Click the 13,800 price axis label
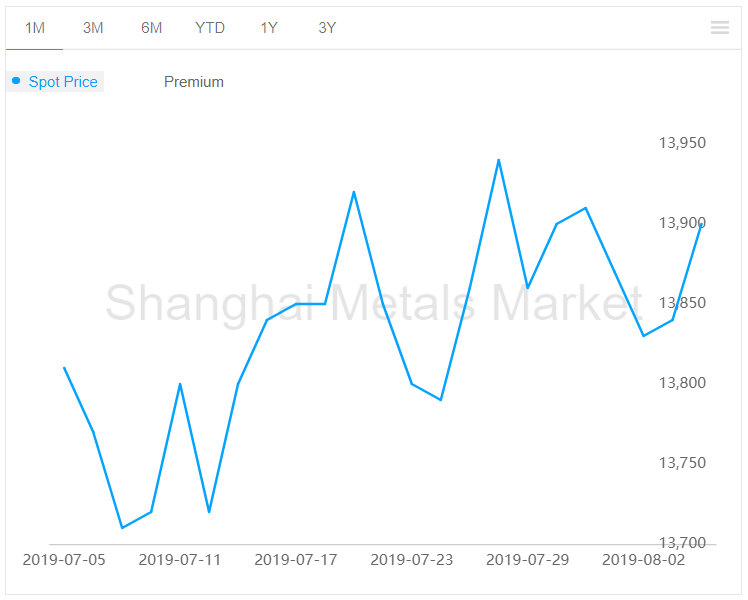Image resolution: width=748 pixels, height=600 pixels. click(x=682, y=383)
